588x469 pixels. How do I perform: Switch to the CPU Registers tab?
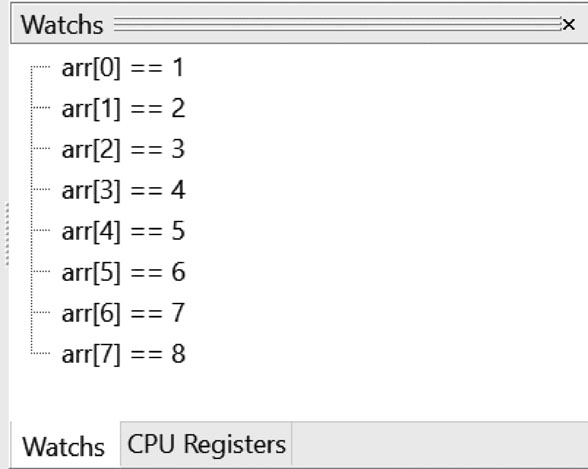tap(206, 444)
